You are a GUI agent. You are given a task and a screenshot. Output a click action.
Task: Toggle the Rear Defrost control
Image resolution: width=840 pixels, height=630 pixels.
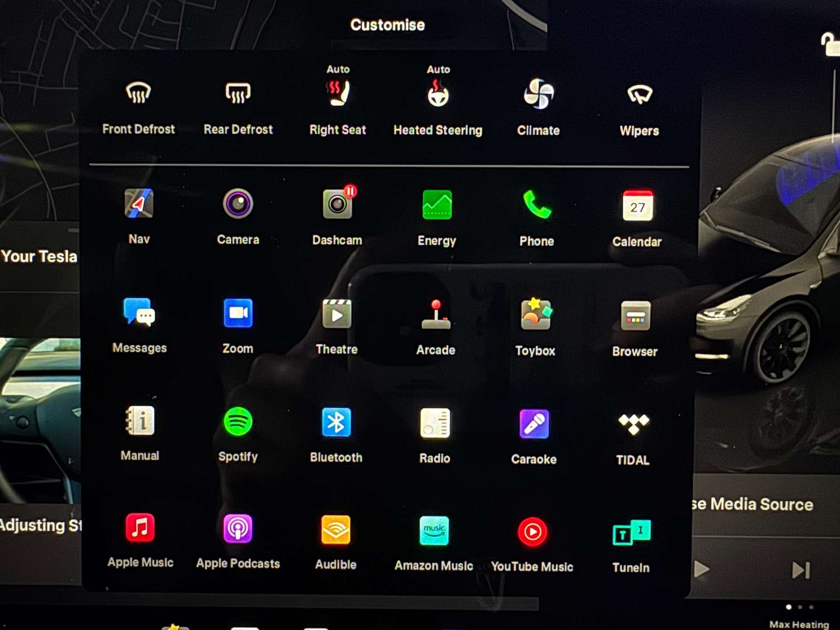238,94
